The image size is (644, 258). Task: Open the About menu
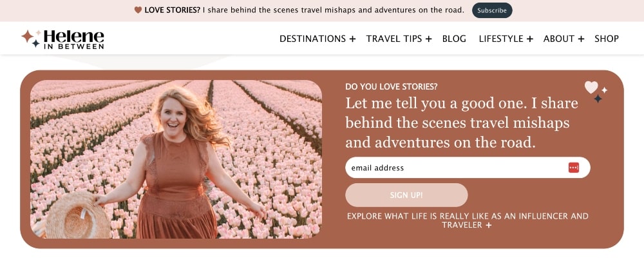click(x=558, y=39)
